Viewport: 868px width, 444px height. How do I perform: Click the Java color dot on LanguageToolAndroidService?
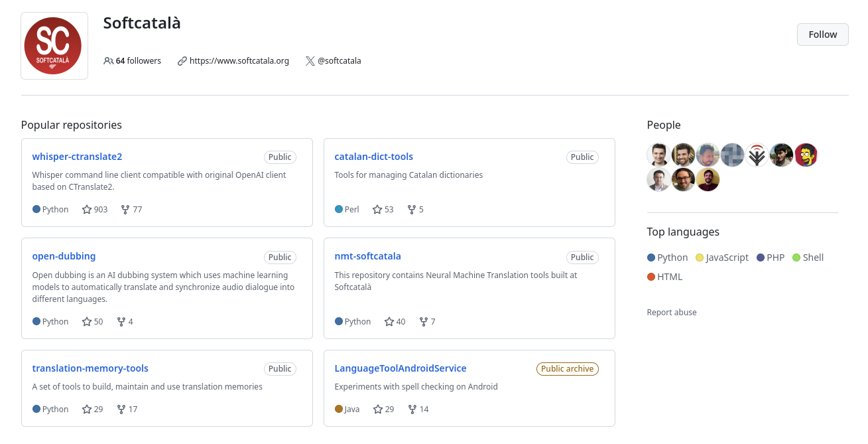(x=339, y=409)
